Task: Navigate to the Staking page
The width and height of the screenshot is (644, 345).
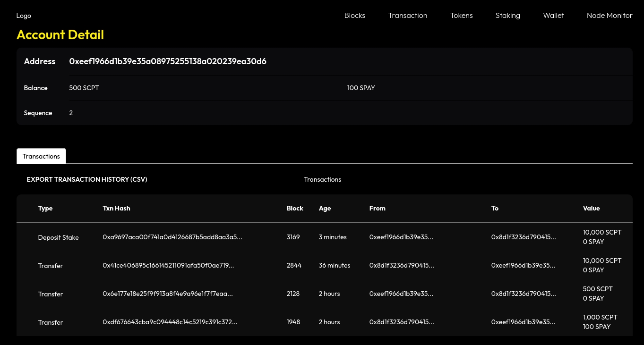Action: click(x=507, y=16)
